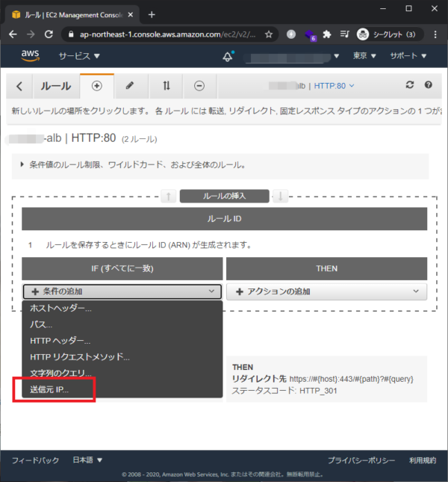Open サポート support dropdown
448x482 pixels.
408,56
